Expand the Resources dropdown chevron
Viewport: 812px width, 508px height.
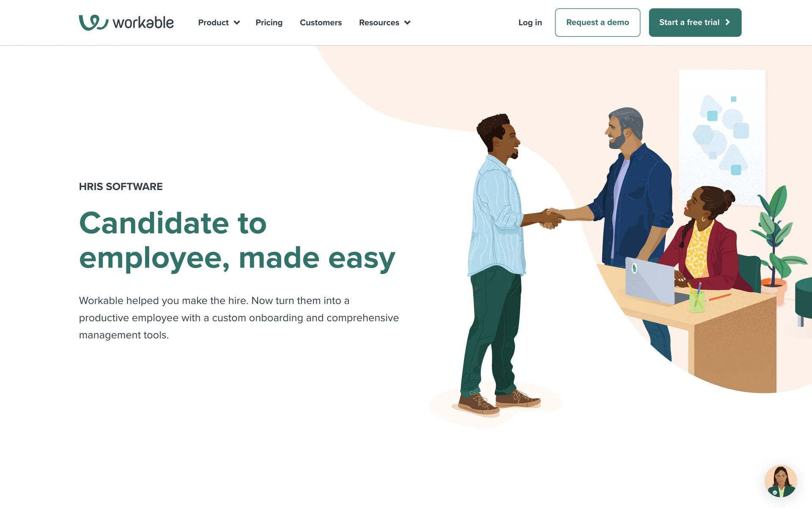[x=407, y=23]
